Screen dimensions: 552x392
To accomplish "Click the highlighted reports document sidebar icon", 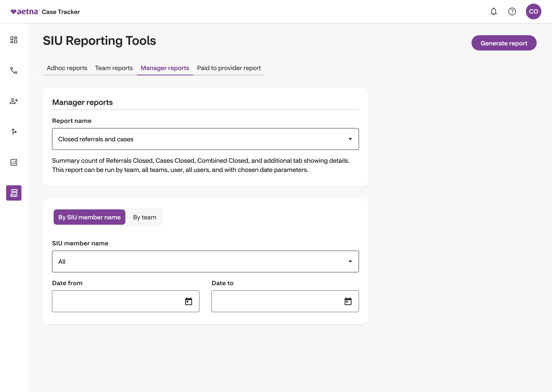I will click(14, 193).
